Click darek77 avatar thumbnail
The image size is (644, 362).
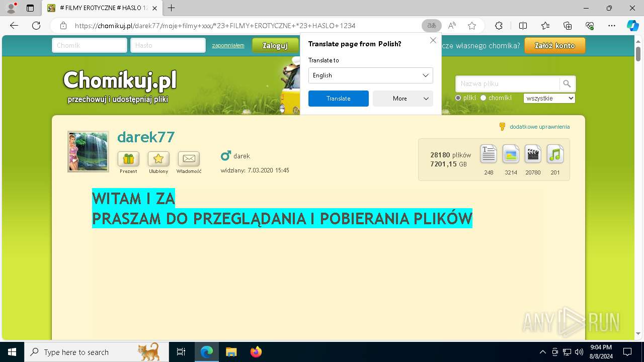88,152
